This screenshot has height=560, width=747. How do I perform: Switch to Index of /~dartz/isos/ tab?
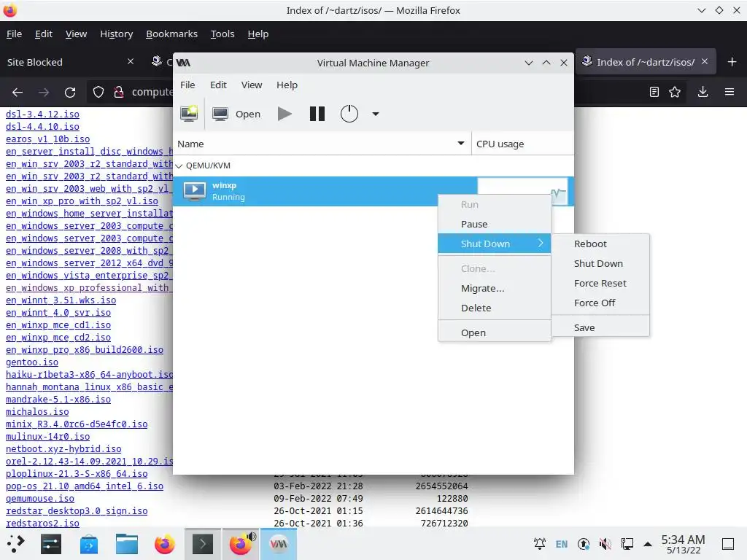[x=646, y=62]
